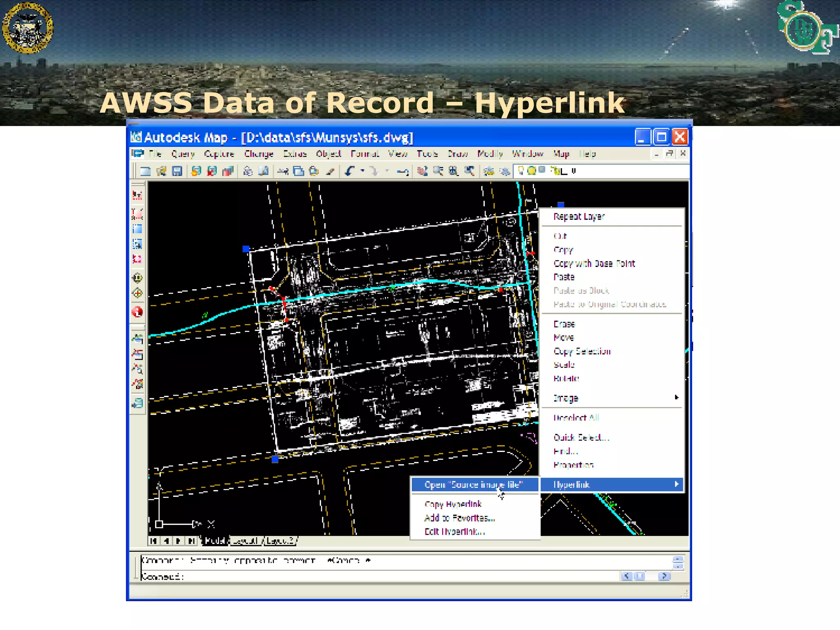Viewport: 840px width, 630px height.
Task: Open the Undo history dropdown arrow
Action: pyautogui.click(x=363, y=171)
